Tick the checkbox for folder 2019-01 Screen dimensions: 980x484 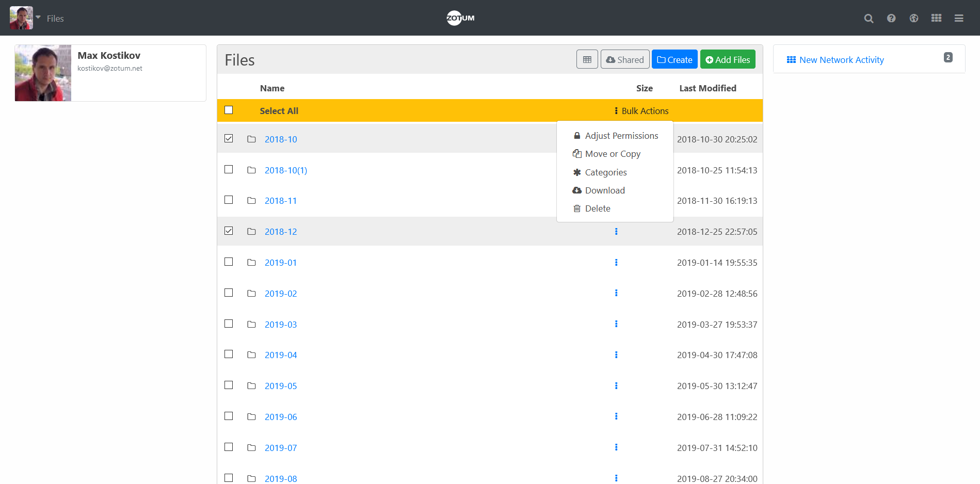[x=229, y=262]
